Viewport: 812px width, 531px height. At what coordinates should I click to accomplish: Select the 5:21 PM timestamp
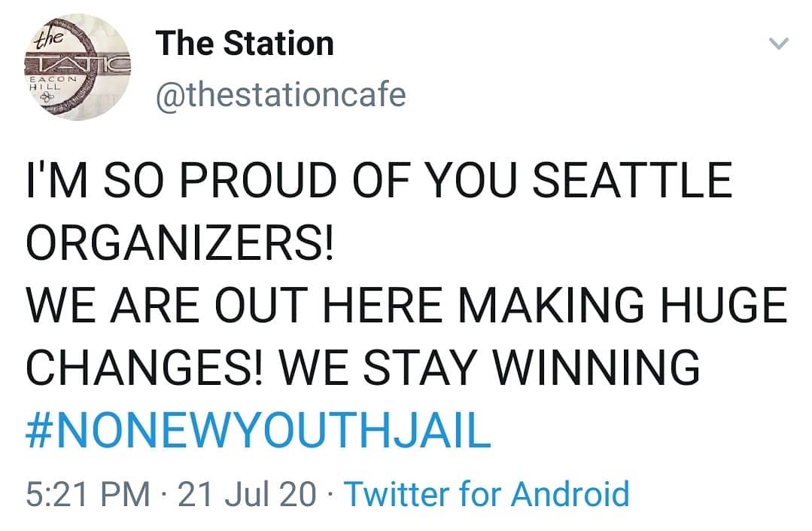87,494
